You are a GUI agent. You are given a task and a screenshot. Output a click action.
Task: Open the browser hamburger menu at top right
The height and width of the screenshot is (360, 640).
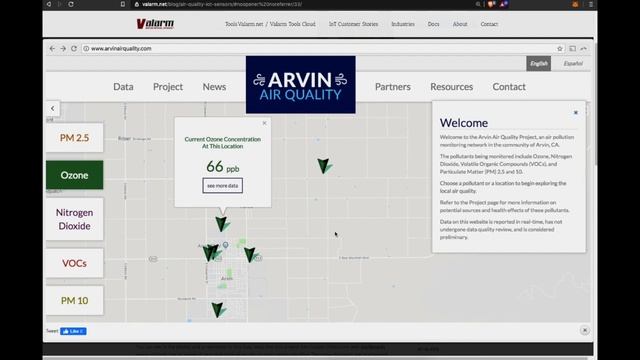pyautogui.click(x=591, y=4)
